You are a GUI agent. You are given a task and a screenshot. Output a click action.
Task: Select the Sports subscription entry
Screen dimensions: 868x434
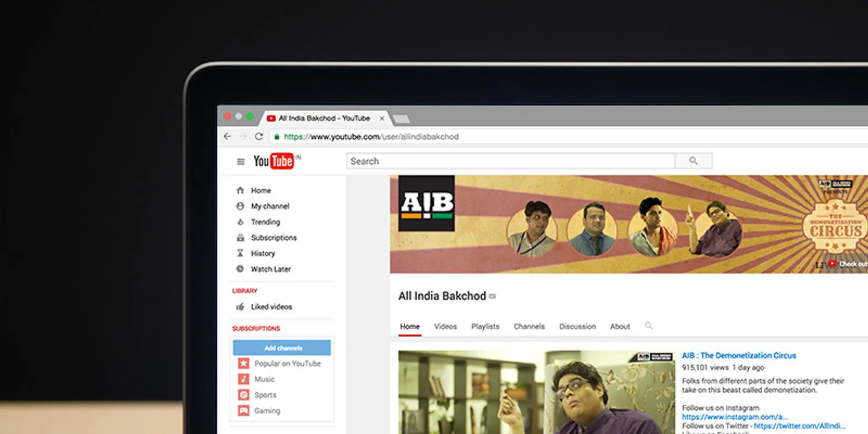coord(265,395)
